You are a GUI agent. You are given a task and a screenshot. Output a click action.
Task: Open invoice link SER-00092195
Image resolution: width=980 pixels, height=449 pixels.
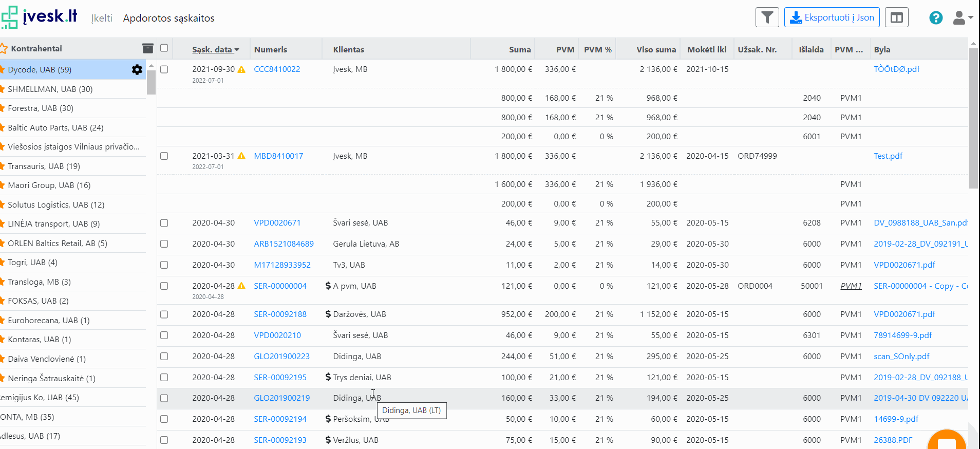coord(280,377)
